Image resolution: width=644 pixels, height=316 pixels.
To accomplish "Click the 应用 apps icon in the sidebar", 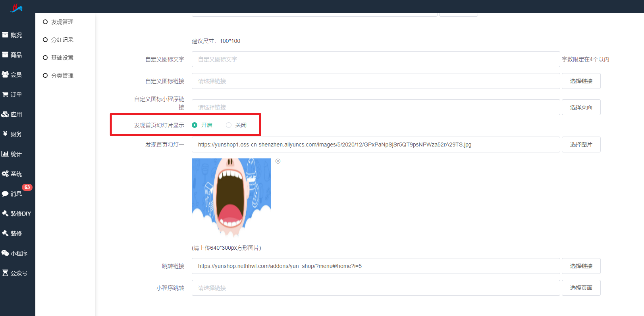I will 5,114.
